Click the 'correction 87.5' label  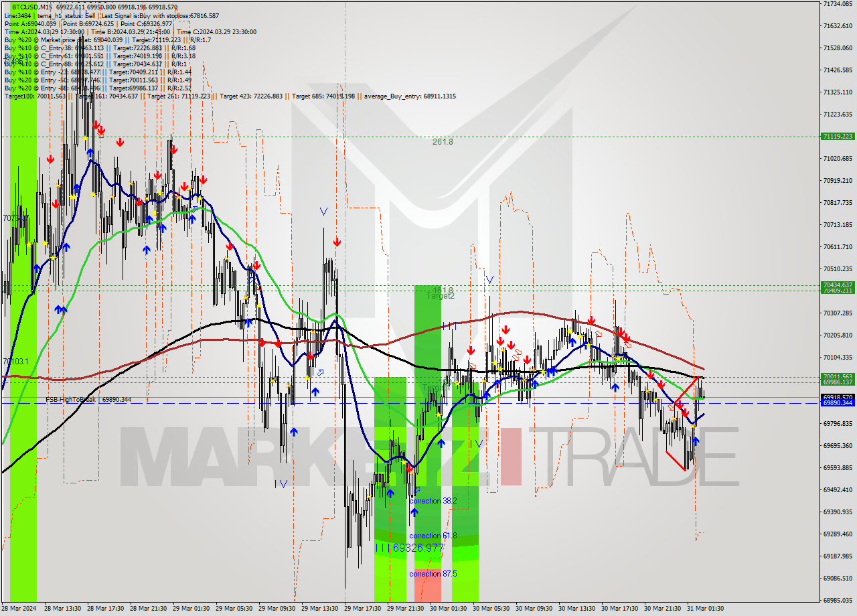(433, 574)
